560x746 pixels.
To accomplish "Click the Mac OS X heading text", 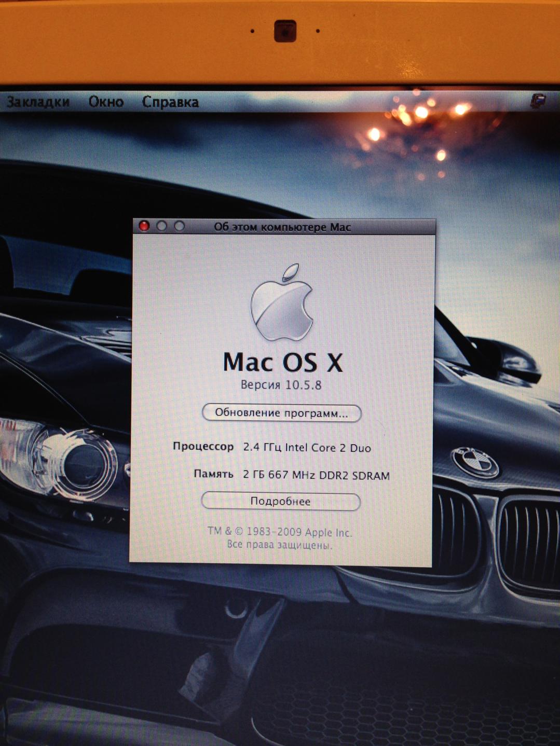I will 283,362.
